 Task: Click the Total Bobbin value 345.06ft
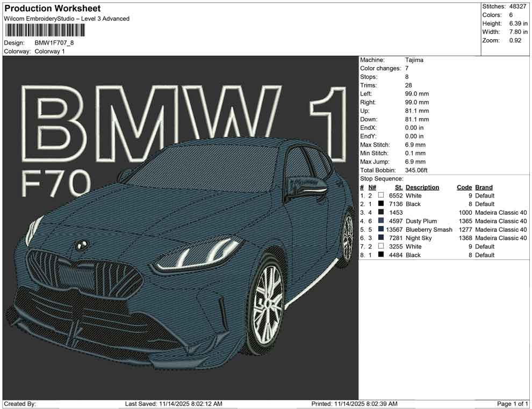coord(417,170)
